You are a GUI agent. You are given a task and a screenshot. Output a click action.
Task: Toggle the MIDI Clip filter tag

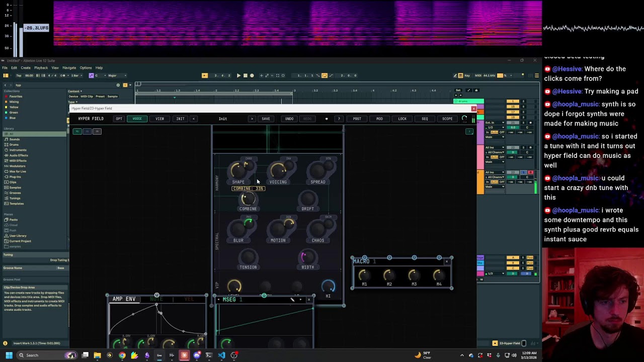(x=87, y=97)
